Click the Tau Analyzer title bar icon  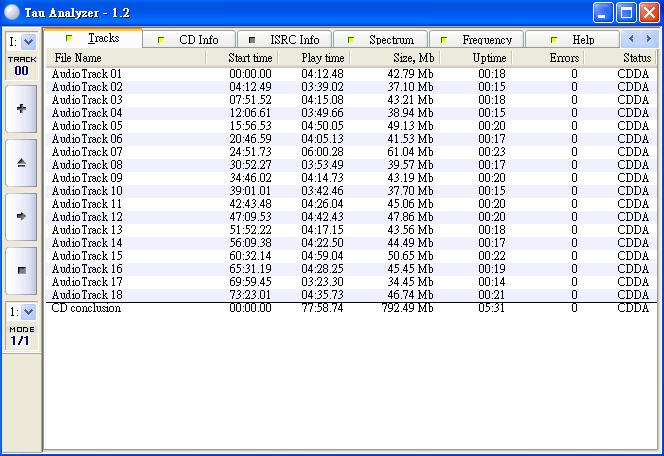pyautogui.click(x=11, y=12)
